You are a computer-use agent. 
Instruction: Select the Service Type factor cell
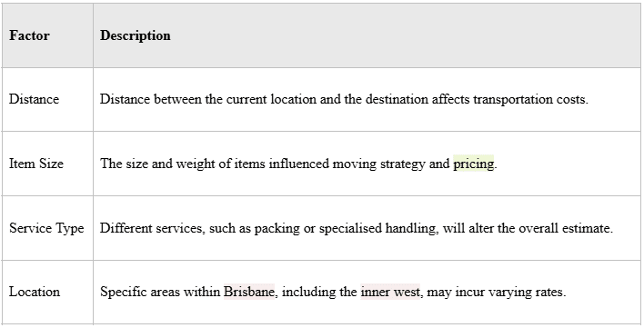point(46,228)
